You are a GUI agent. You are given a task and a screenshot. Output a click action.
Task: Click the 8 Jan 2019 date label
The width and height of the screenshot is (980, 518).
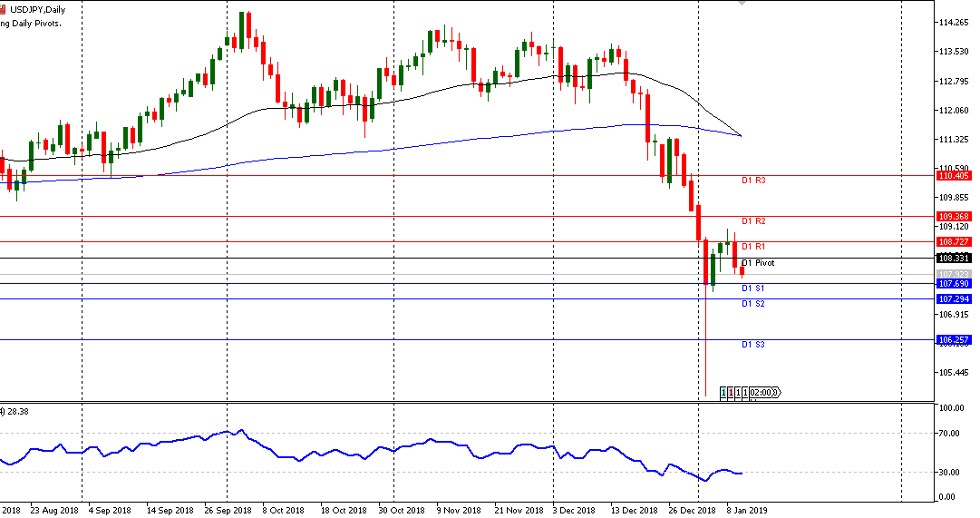click(747, 511)
